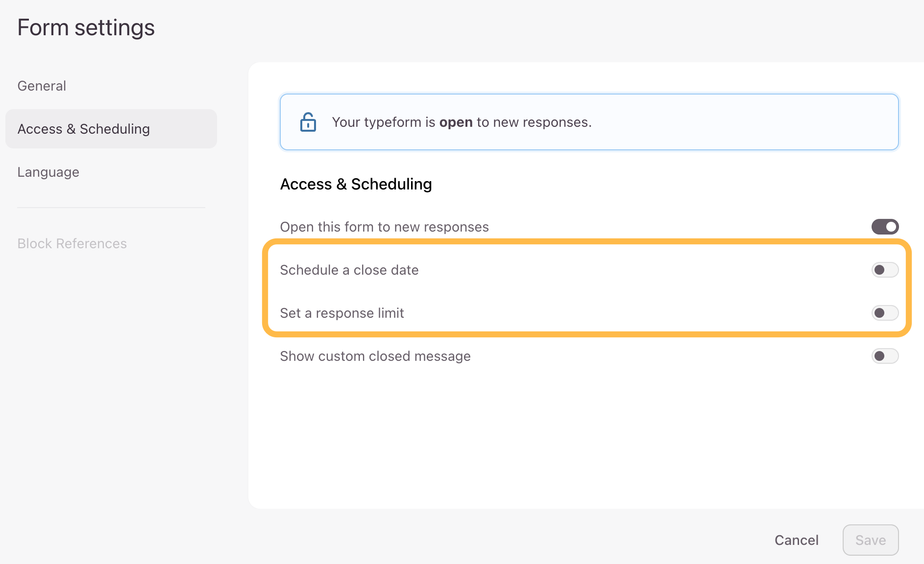The image size is (924, 564).
Task: Click the bold word 'open' in the banner
Action: click(456, 122)
